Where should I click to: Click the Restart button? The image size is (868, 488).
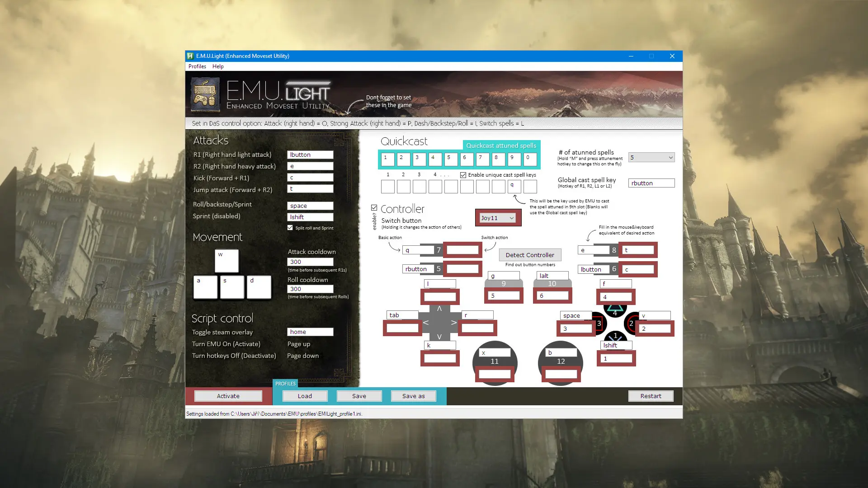(x=651, y=396)
